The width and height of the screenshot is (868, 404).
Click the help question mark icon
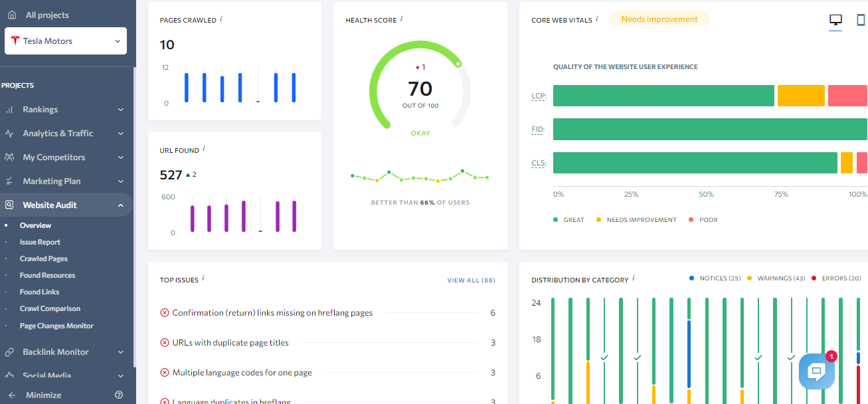tap(119, 395)
